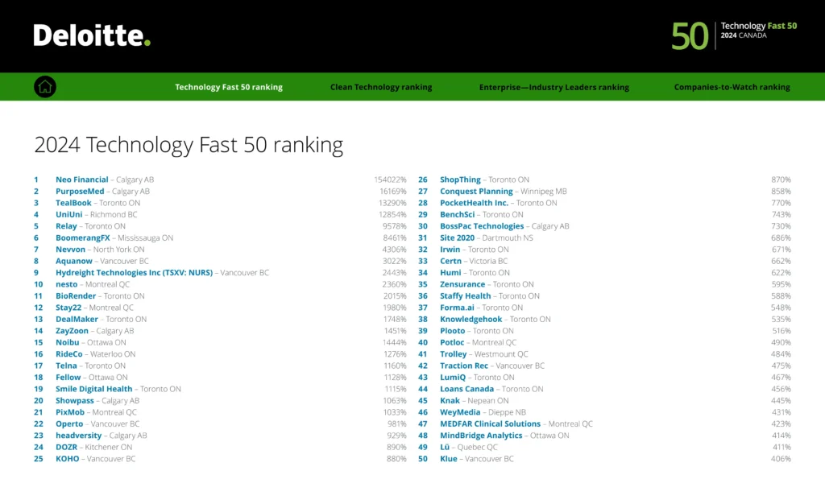
Task: Open Enterprise—Industry Leaders ranking tab
Action: pyautogui.click(x=554, y=87)
